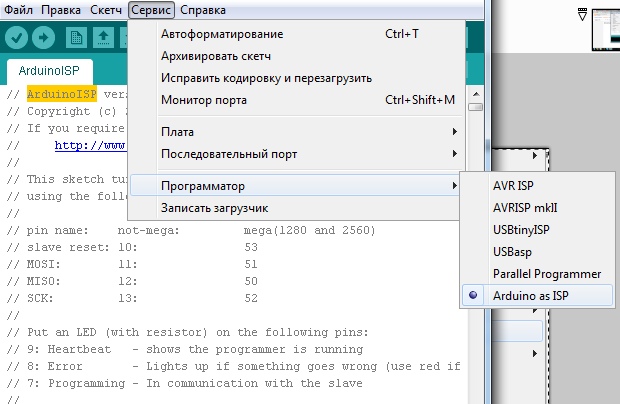Open the Файл menu

pos(18,10)
